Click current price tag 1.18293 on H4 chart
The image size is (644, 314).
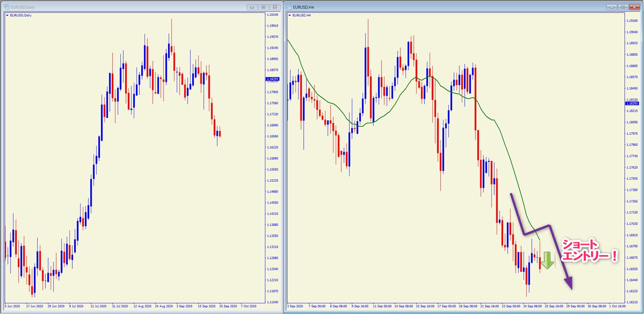632,103
